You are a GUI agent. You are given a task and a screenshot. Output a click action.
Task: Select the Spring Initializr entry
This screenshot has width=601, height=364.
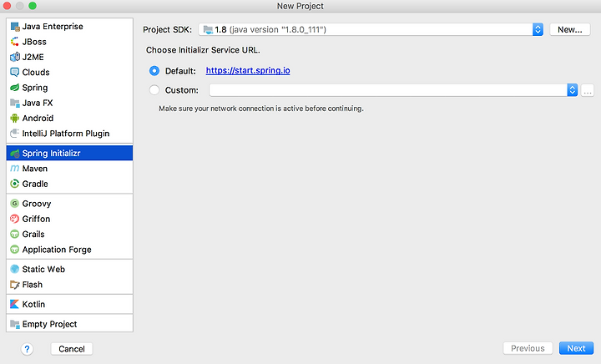click(70, 154)
